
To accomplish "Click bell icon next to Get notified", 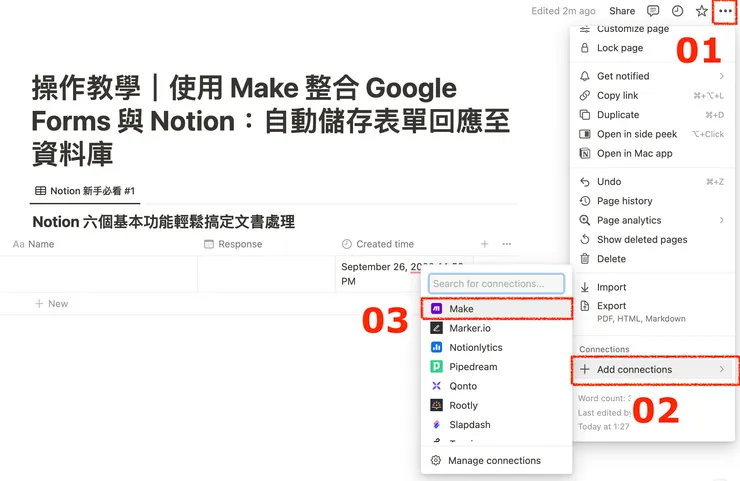I will (584, 76).
